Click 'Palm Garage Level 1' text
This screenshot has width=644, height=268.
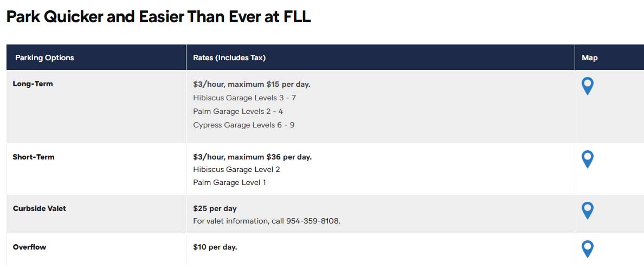230,182
